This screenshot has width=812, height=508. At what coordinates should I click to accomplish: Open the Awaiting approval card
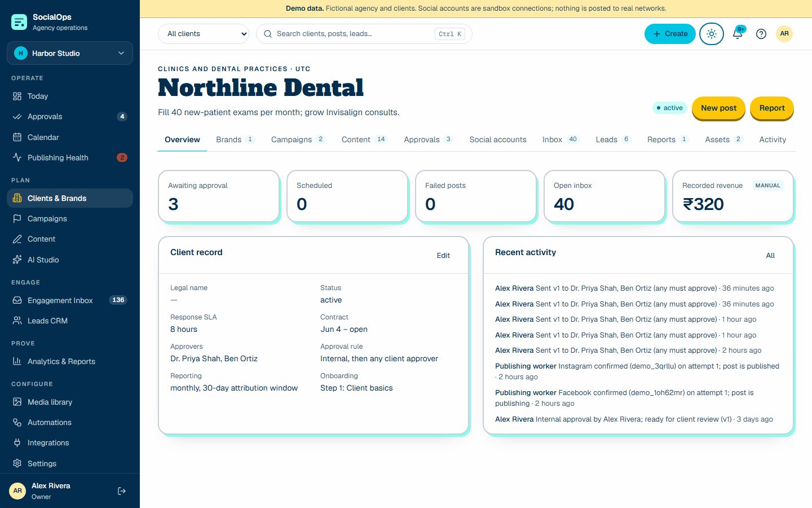pyautogui.click(x=219, y=196)
